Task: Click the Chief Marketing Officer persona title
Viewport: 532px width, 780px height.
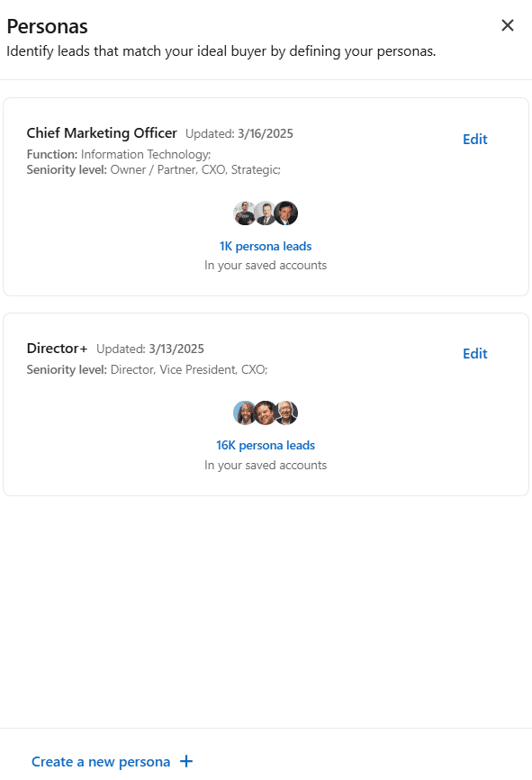Action: 102,132
